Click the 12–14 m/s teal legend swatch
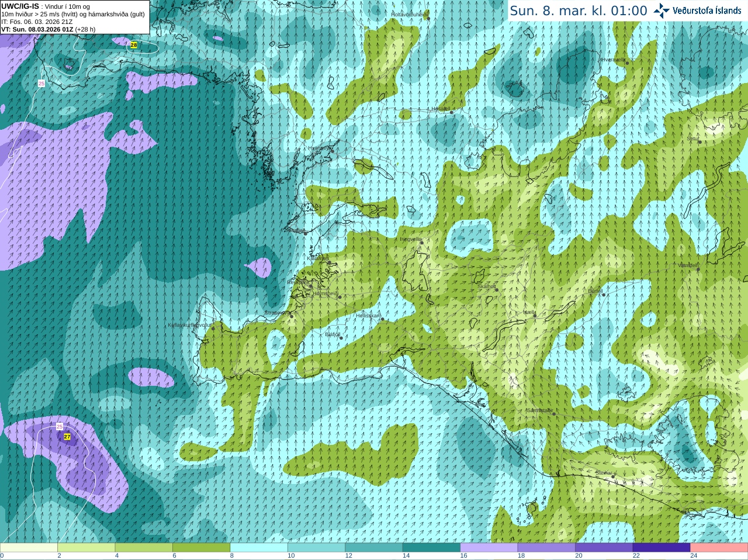 374,548
